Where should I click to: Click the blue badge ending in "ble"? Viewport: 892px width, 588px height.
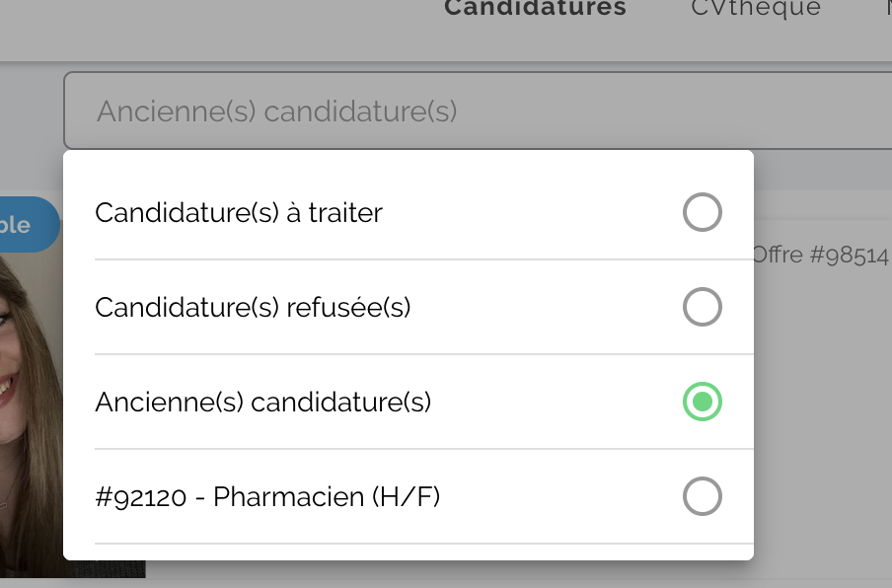pos(29,225)
